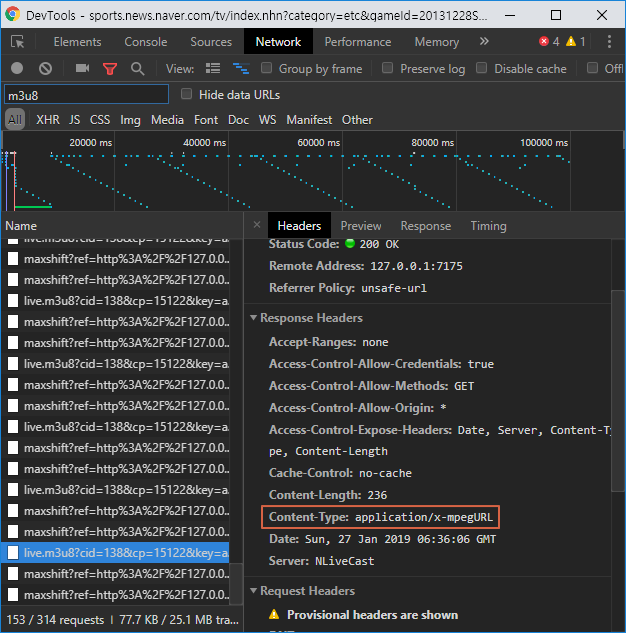Select the last maxshift request in list
The image size is (626, 633).
[115, 595]
